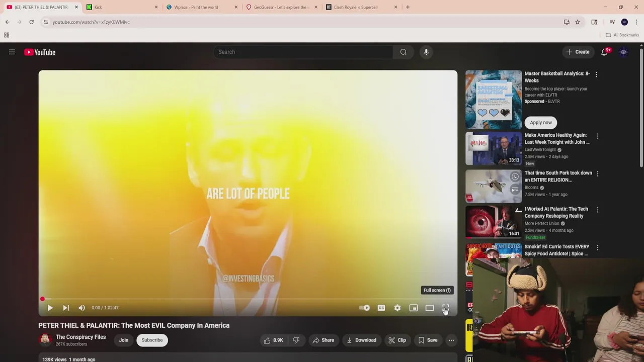Open player settings gear

[397, 308]
